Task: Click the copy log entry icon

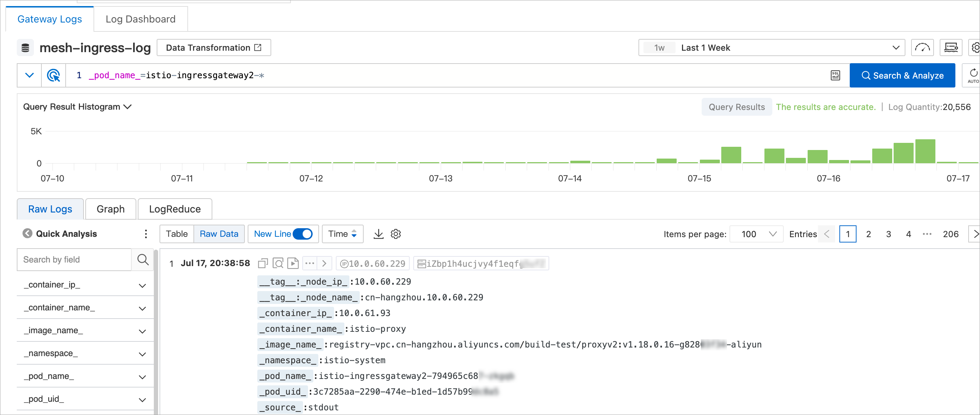Action: (263, 264)
